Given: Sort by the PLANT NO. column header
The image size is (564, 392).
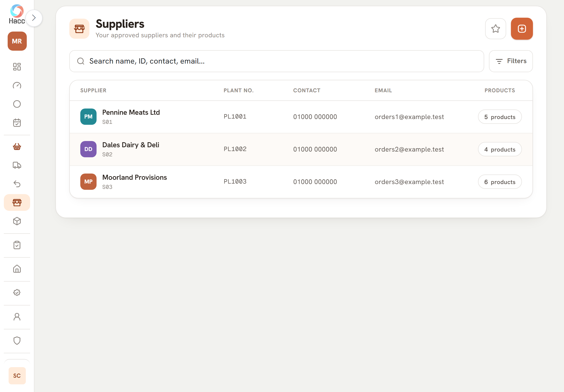Looking at the screenshot, I should coord(239,90).
